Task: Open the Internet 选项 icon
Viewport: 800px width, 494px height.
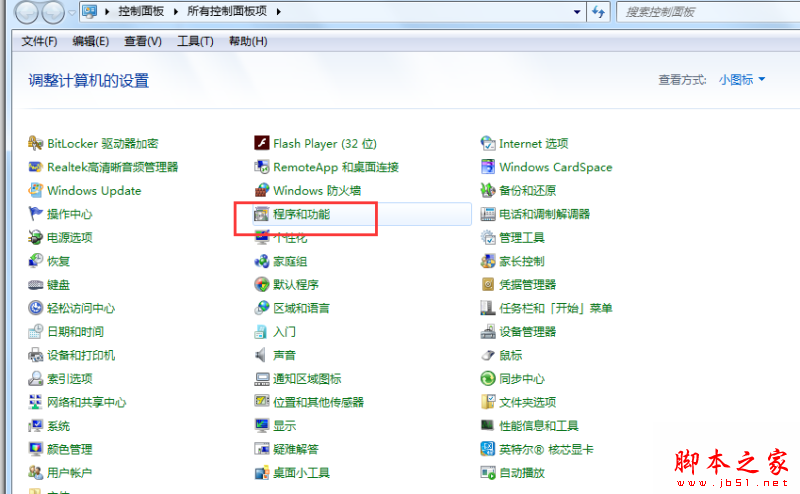Action: click(x=488, y=143)
